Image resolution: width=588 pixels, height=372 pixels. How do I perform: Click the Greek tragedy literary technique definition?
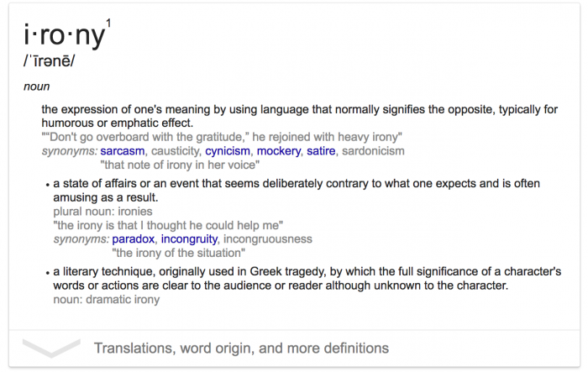point(307,278)
